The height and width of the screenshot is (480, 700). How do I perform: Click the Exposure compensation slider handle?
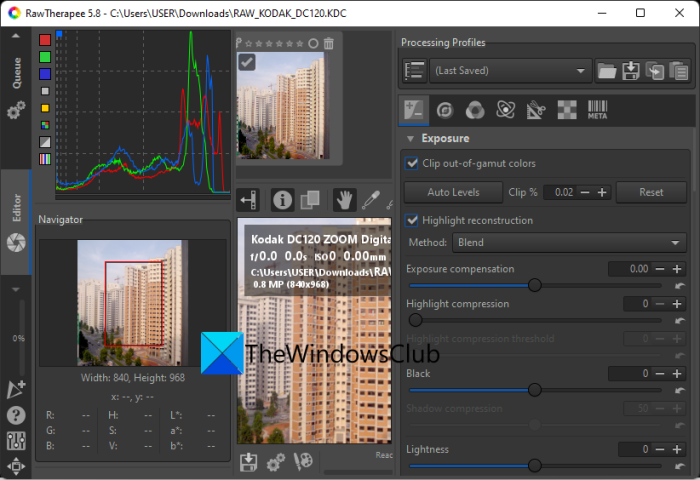[534, 285]
